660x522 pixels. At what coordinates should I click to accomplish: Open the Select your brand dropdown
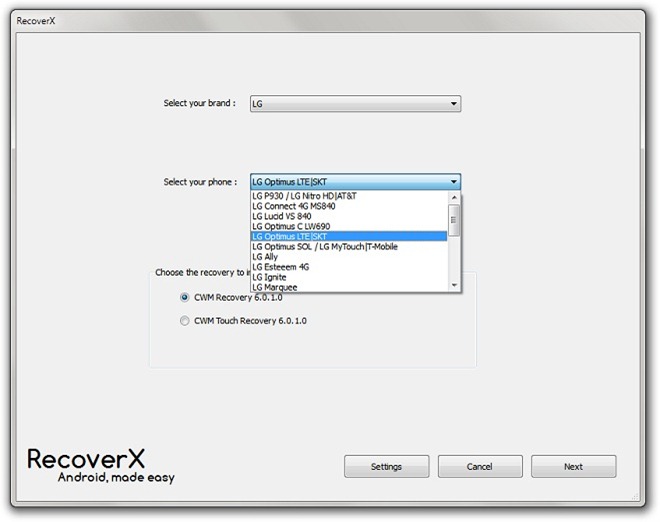pos(355,104)
